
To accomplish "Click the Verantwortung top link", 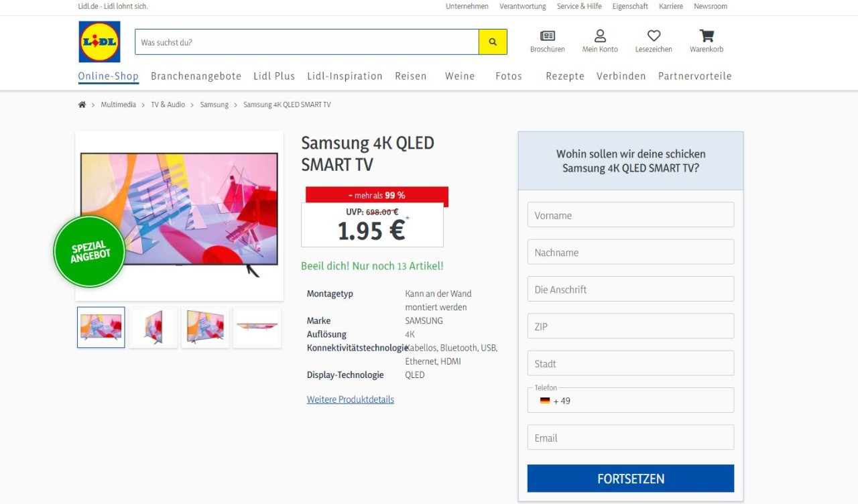I will click(x=523, y=6).
